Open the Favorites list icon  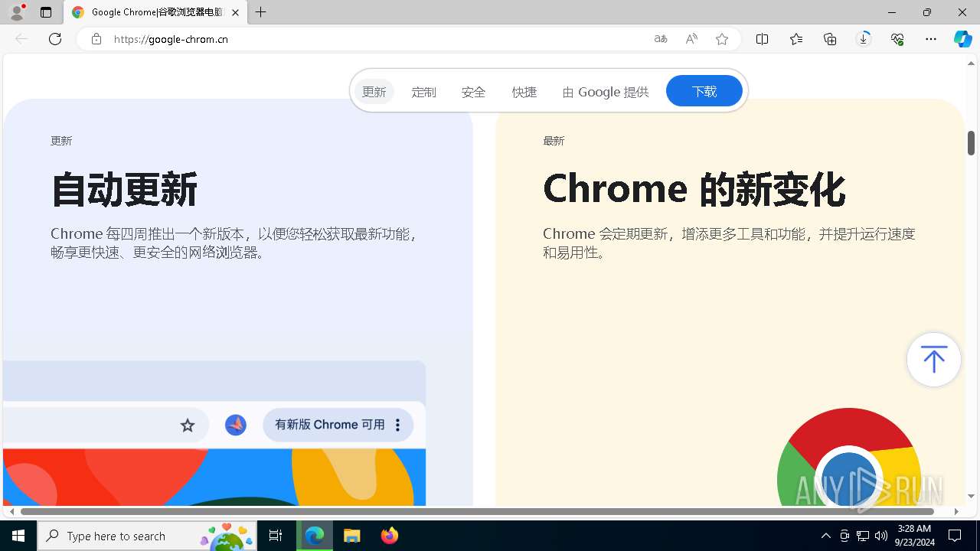tap(796, 39)
